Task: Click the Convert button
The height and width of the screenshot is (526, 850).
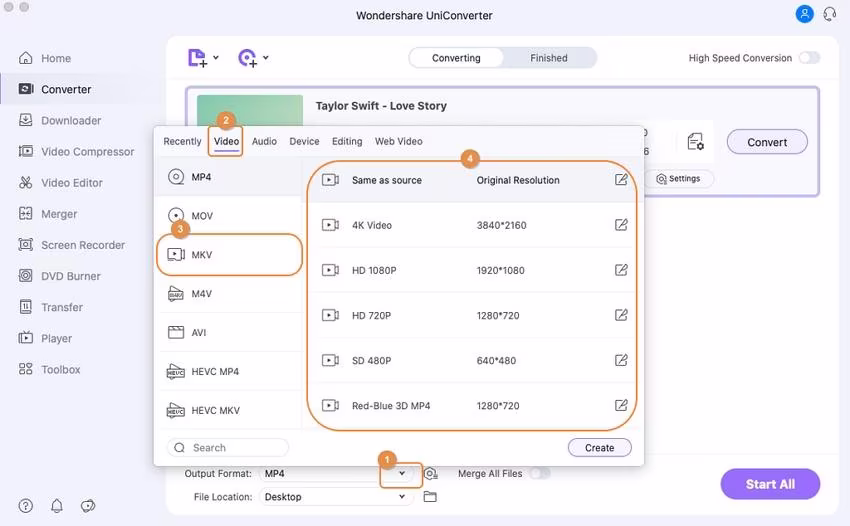Action: point(767,142)
